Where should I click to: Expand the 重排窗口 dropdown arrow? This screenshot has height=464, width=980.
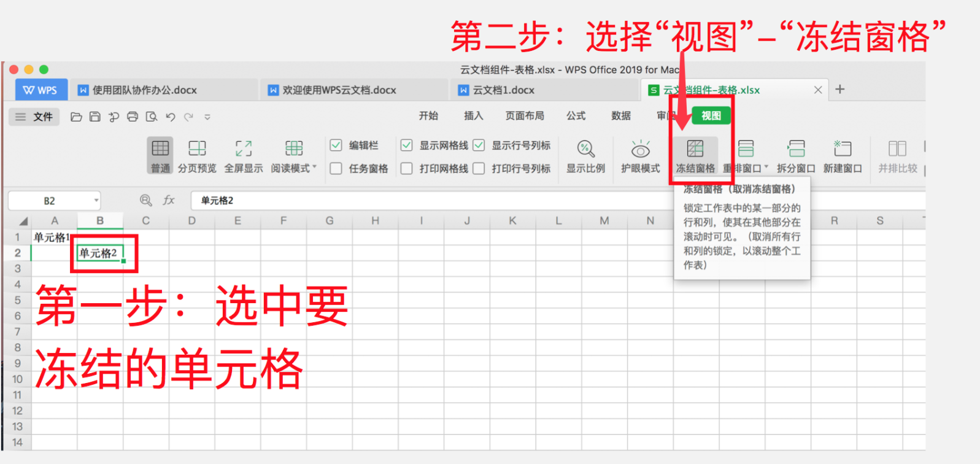click(766, 167)
